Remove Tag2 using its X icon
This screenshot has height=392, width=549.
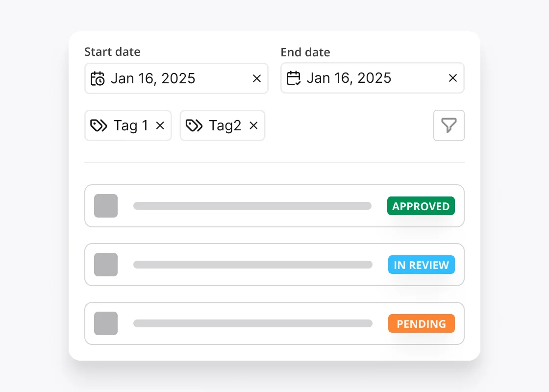click(253, 125)
